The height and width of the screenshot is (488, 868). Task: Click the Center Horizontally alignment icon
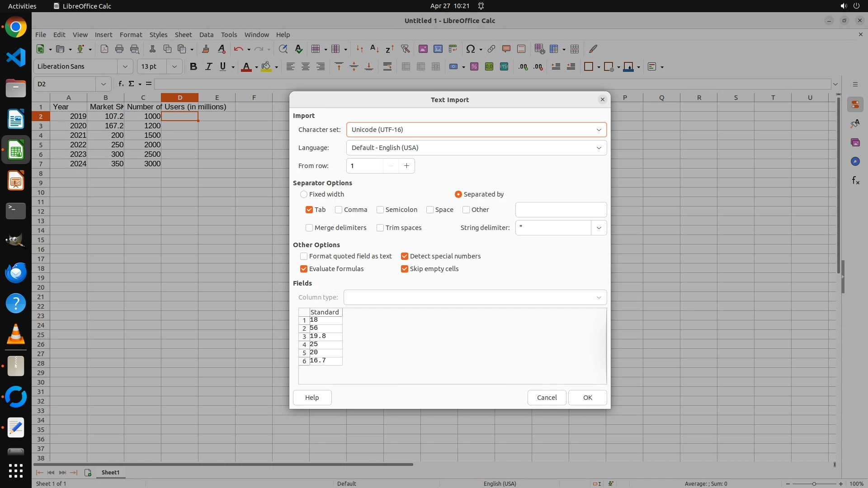[x=306, y=66]
